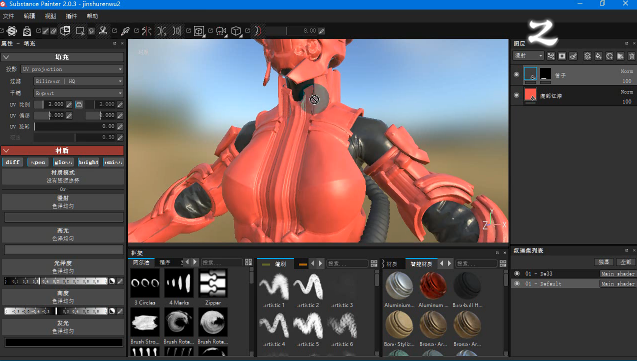Delete layer with trash icon in layers panel

tap(632, 56)
